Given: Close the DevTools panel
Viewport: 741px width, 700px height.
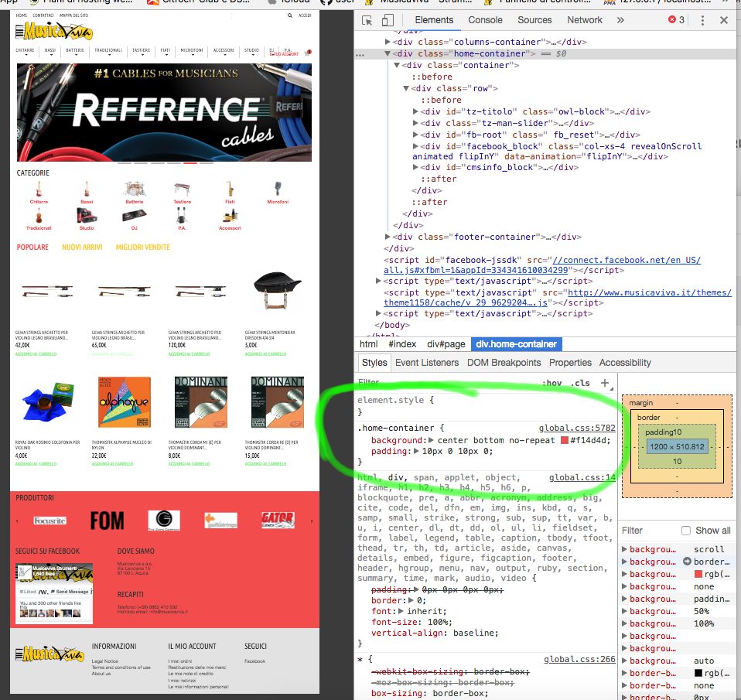Looking at the screenshot, I should 723,20.
